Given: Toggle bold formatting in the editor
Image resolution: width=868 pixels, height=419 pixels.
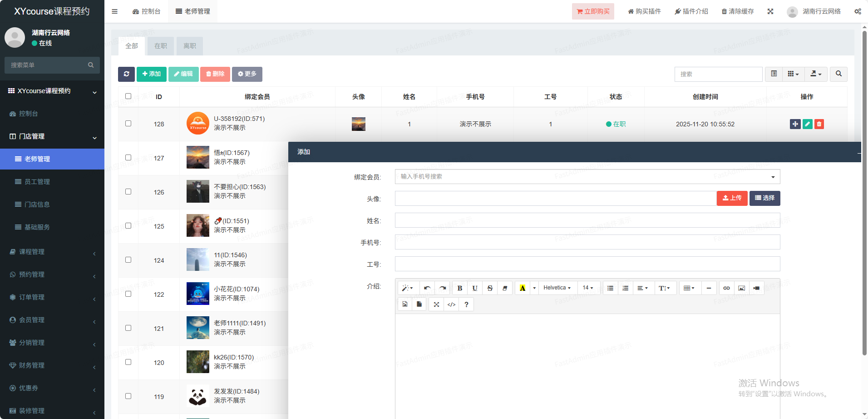Looking at the screenshot, I should tap(459, 288).
